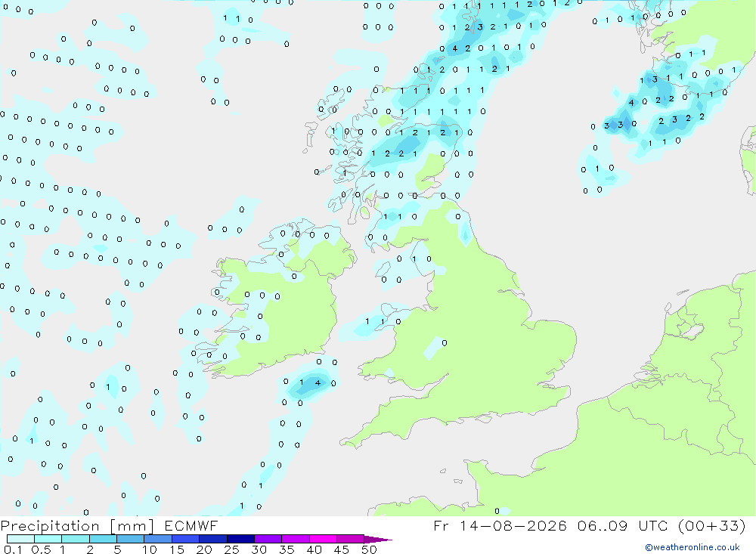This screenshot has height=554, width=756.
Task: Select the 35–40 mm purple legend swatch
Action: pos(295,539)
